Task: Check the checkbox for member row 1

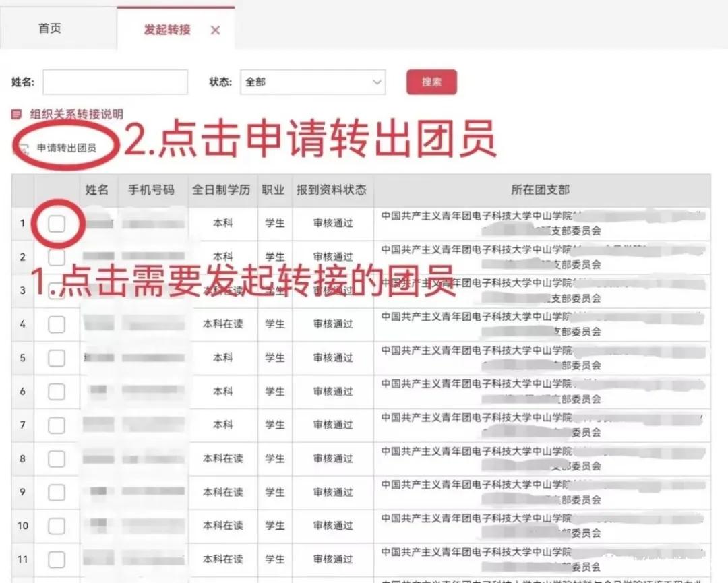Action: pos(57,222)
